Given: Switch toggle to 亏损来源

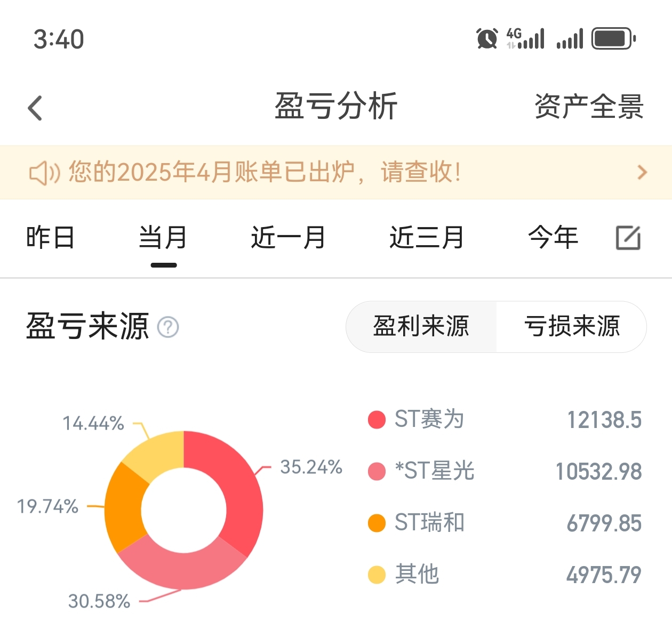Looking at the screenshot, I should [x=572, y=326].
